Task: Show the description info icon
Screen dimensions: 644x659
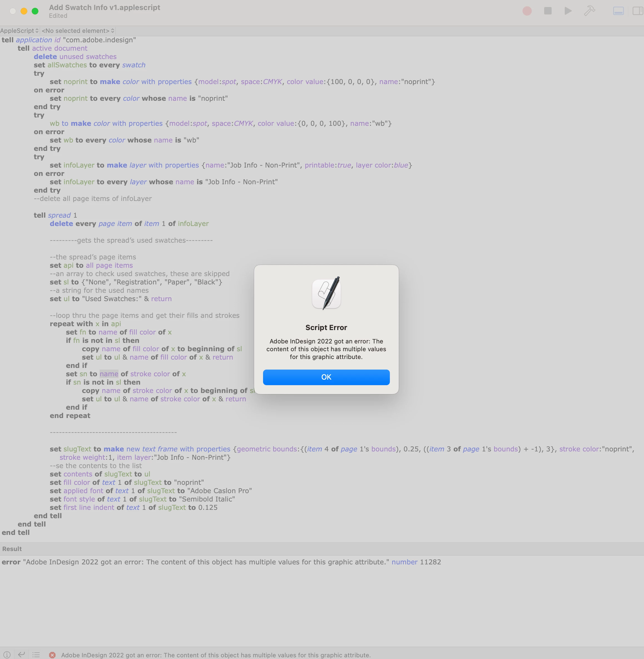Action: click(7, 655)
